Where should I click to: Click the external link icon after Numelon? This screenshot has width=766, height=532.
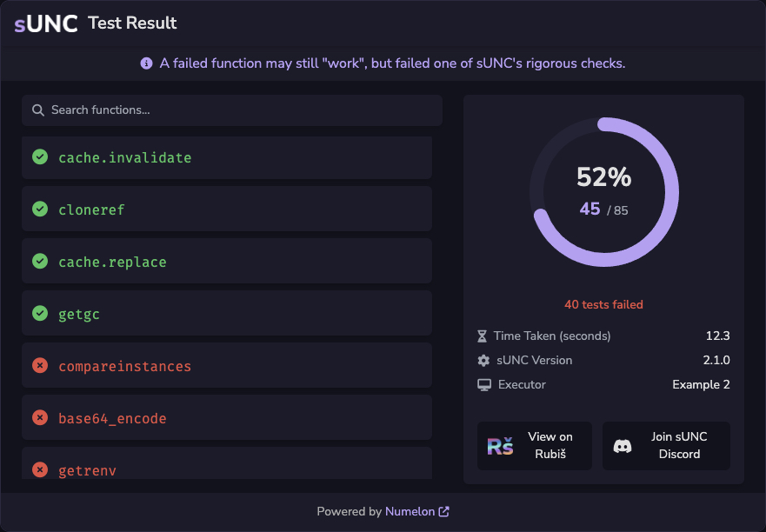pyautogui.click(x=444, y=511)
